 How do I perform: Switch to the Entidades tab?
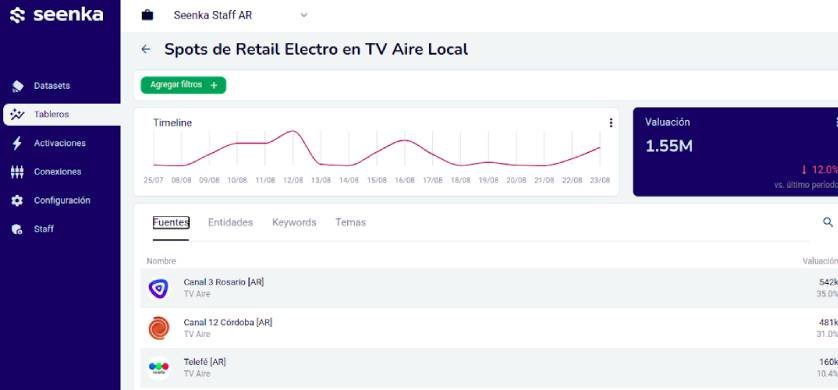click(x=230, y=222)
